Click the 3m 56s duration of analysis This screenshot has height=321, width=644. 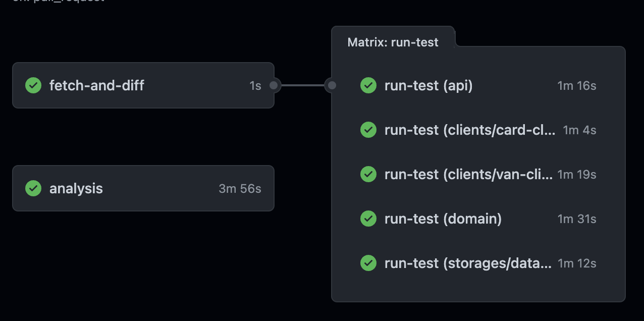(x=240, y=189)
